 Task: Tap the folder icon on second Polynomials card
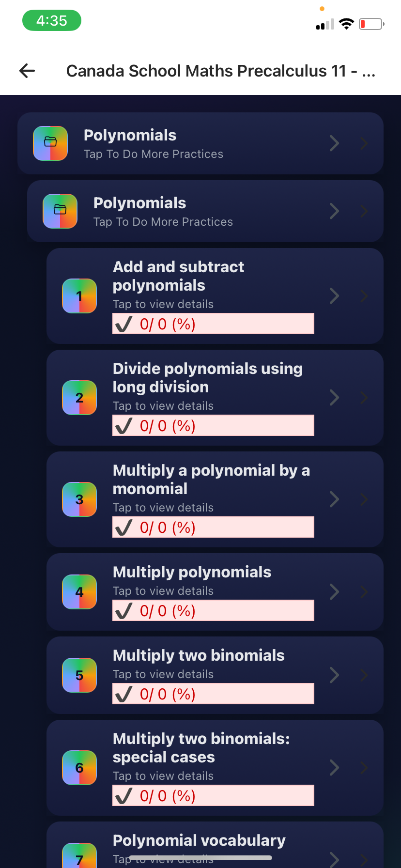[60, 211]
